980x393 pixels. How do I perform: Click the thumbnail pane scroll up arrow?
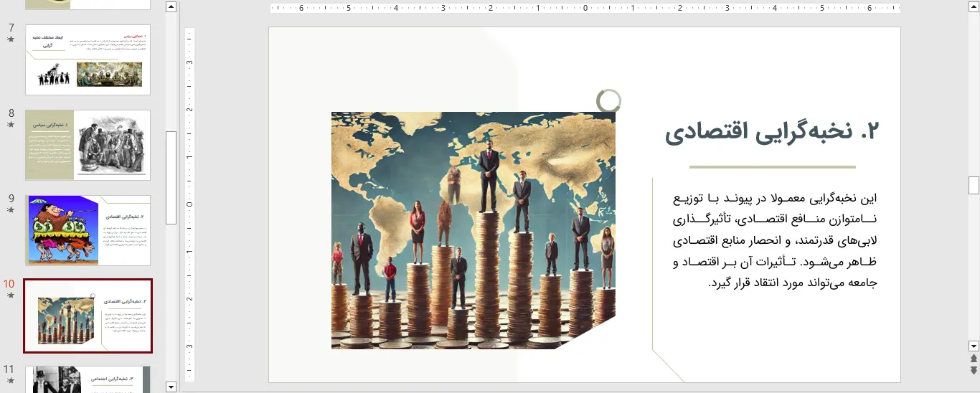coord(171,7)
